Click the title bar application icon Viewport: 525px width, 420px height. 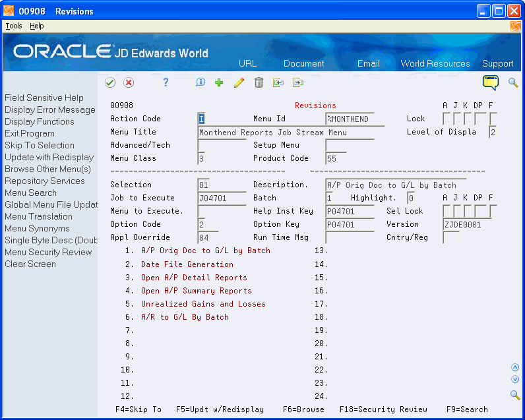[x=9, y=11]
